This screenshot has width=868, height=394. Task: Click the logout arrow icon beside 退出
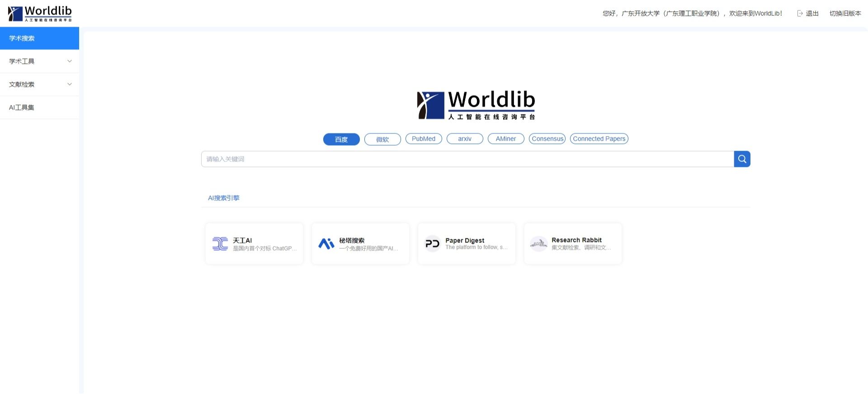[800, 14]
